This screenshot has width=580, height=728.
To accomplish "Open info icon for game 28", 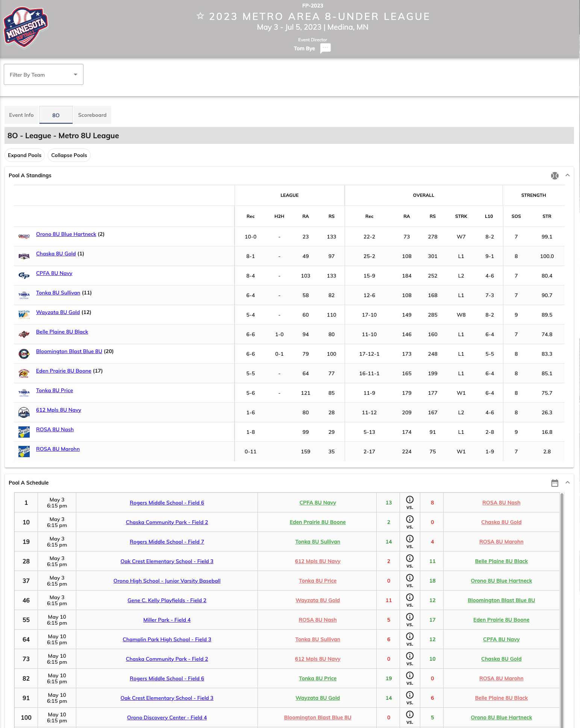I will 410,558.
